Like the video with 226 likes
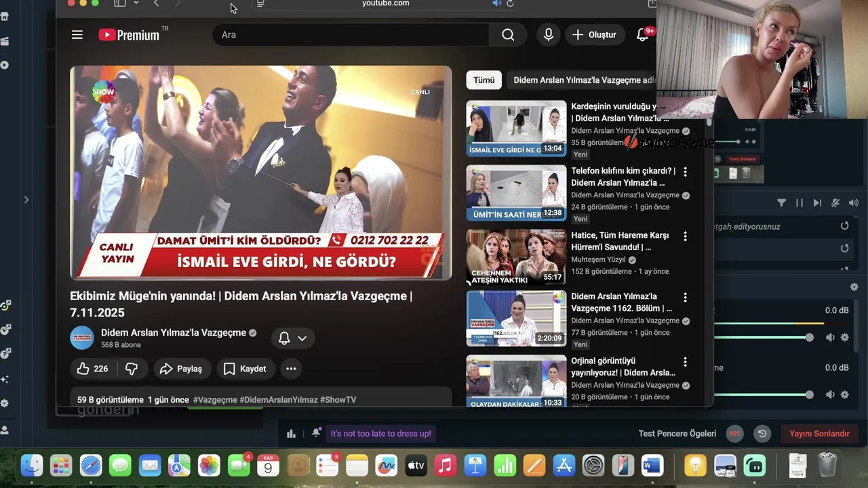 (93, 369)
